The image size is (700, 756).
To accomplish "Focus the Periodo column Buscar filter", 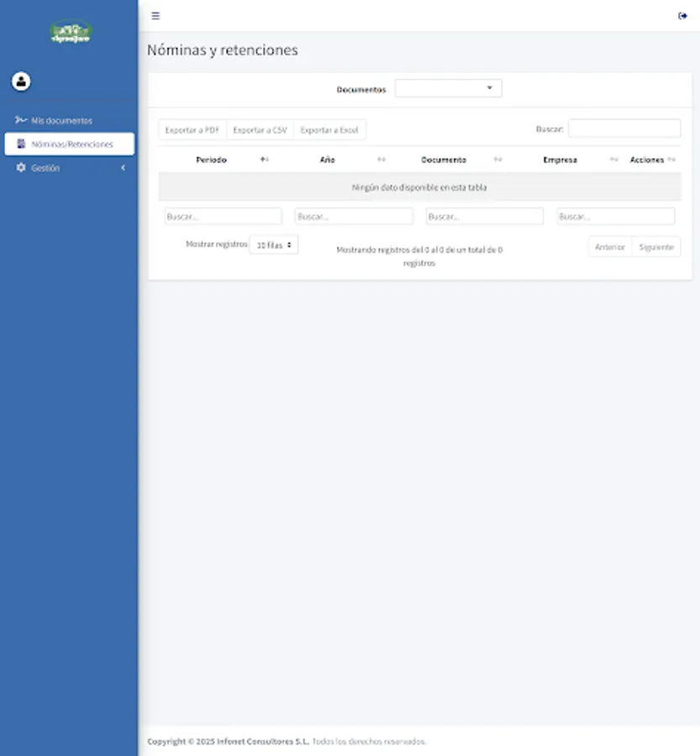I will pos(223,216).
